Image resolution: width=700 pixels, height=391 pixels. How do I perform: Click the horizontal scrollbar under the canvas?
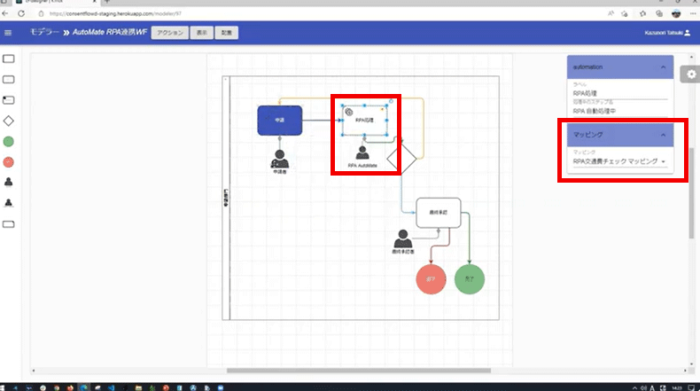358,370
